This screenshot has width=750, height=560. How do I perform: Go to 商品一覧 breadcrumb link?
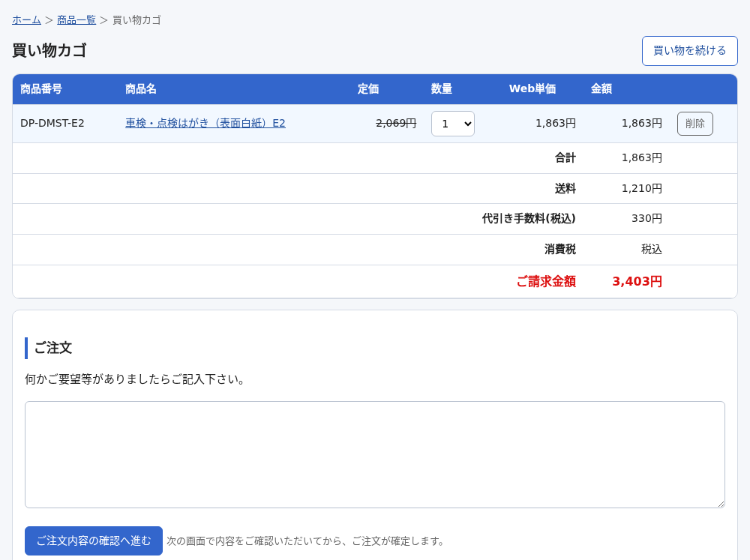[76, 20]
